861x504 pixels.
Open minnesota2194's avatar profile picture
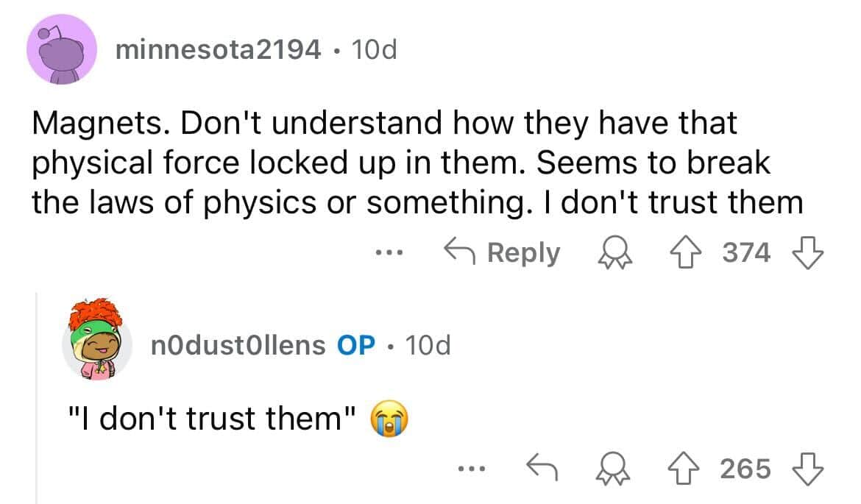62,49
